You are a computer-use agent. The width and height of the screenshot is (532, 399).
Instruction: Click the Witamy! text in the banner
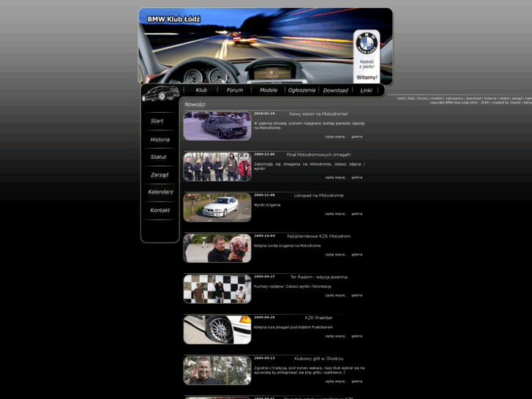[367, 78]
